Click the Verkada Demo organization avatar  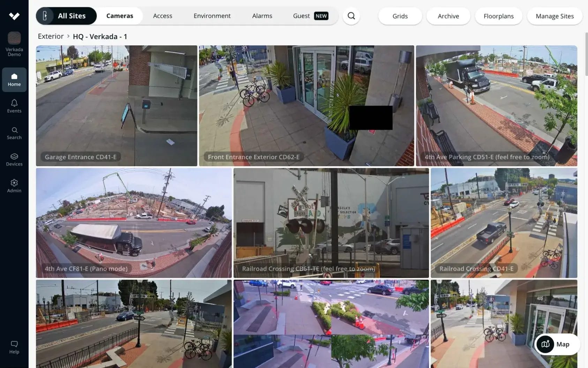14,38
